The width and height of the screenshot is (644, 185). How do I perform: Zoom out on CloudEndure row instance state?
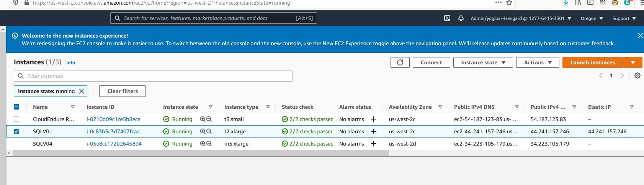209,119
